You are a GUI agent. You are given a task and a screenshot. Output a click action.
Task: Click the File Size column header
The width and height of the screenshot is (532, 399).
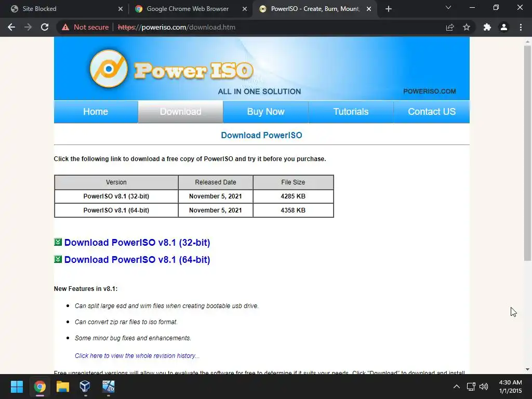coord(293,182)
